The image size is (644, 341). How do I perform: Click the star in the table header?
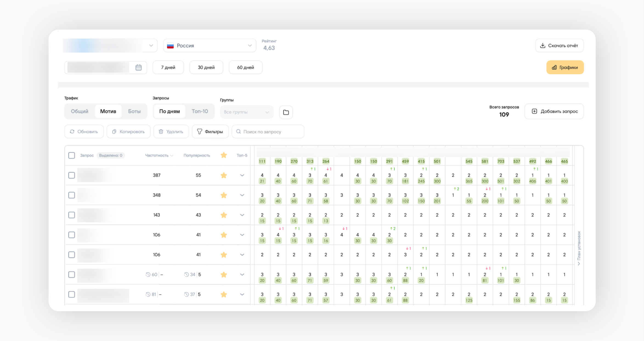click(x=224, y=155)
